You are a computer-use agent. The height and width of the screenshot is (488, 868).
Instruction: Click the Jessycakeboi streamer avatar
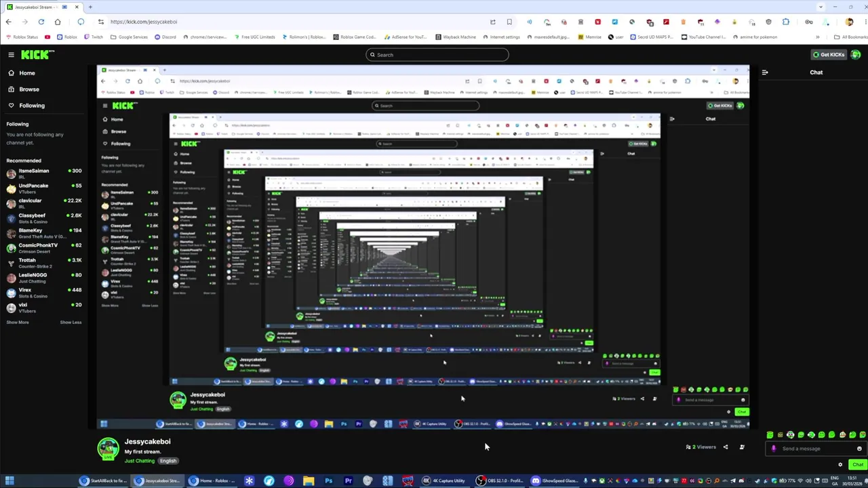click(108, 449)
